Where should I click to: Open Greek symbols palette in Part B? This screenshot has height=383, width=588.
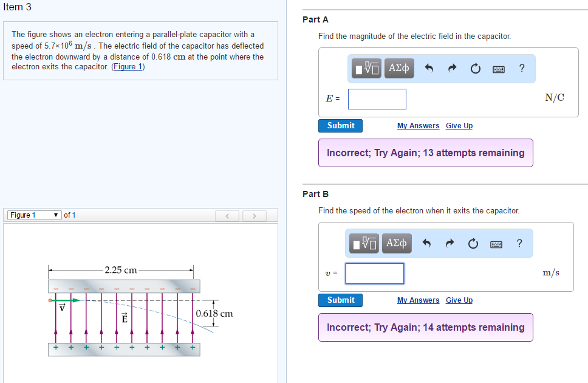pyautogui.click(x=397, y=243)
